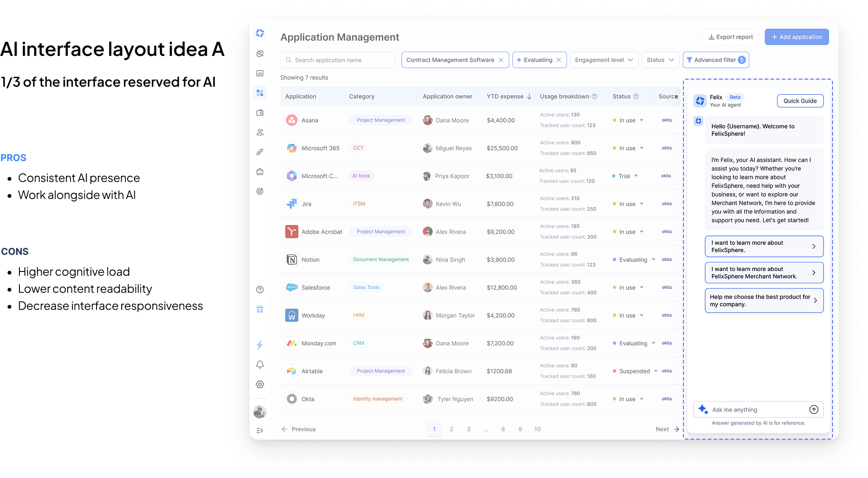Open Monday.com's Evaluating status dropdown
Screen dimensions: 868x478
[x=653, y=343]
